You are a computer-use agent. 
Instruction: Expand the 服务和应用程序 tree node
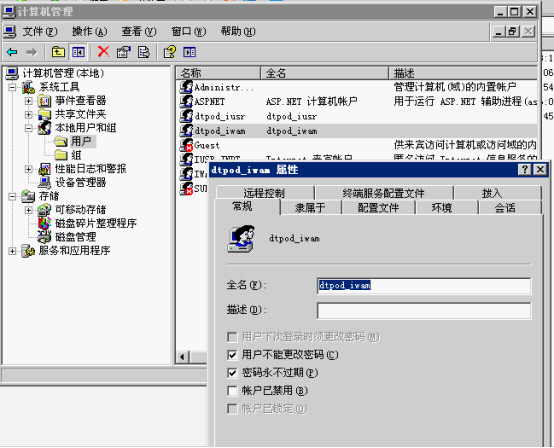point(12,251)
